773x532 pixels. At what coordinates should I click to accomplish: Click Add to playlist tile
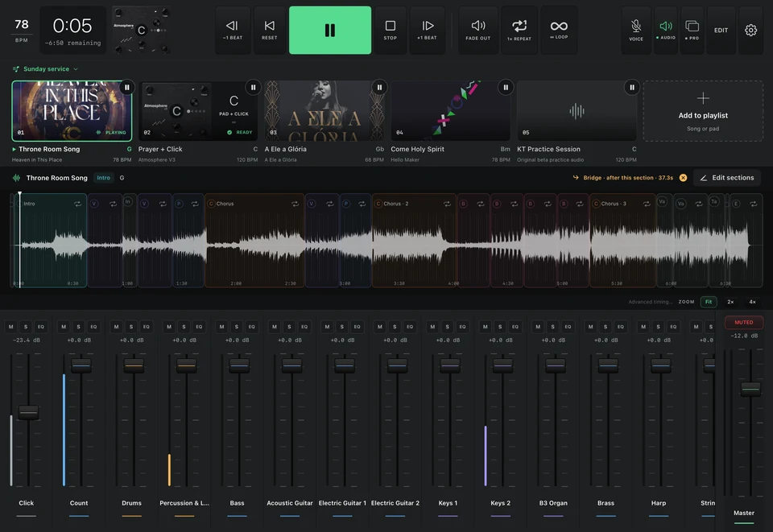pyautogui.click(x=703, y=111)
